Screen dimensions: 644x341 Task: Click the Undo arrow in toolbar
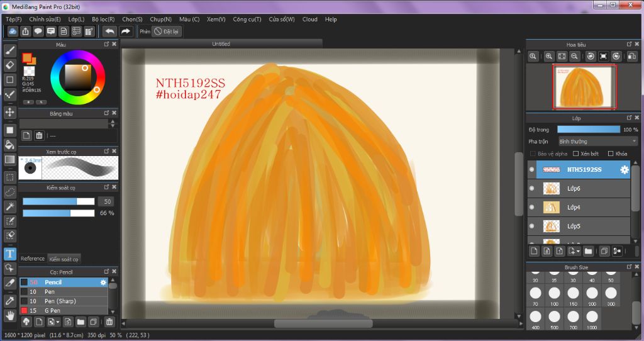(109, 31)
